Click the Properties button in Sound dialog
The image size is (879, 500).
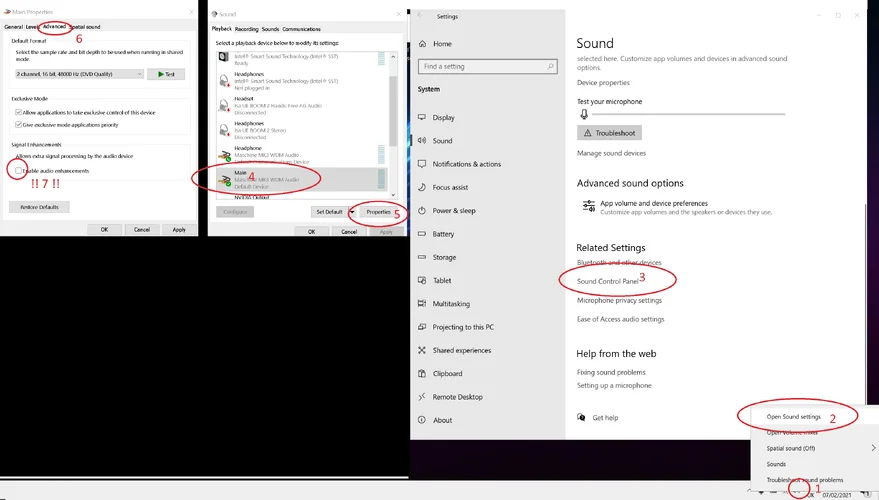[378, 212]
